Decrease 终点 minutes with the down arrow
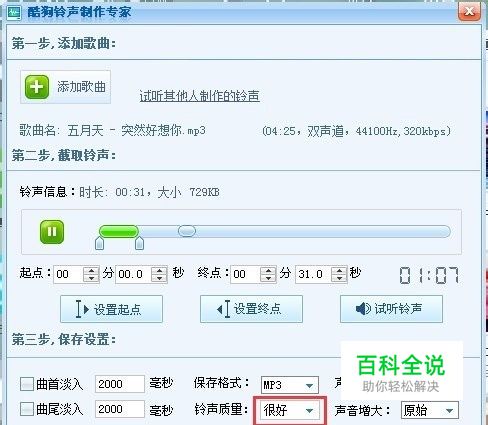The width and height of the screenshot is (488, 425). point(268,278)
